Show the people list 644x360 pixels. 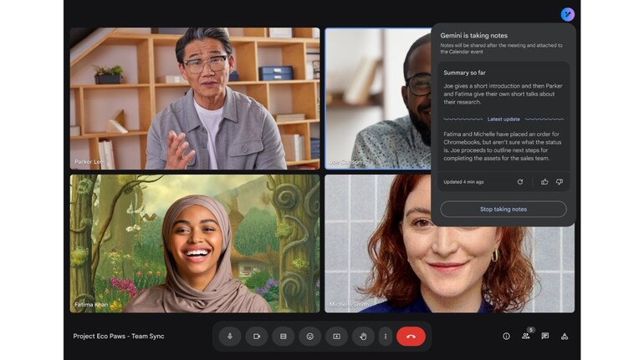pyautogui.click(x=526, y=337)
